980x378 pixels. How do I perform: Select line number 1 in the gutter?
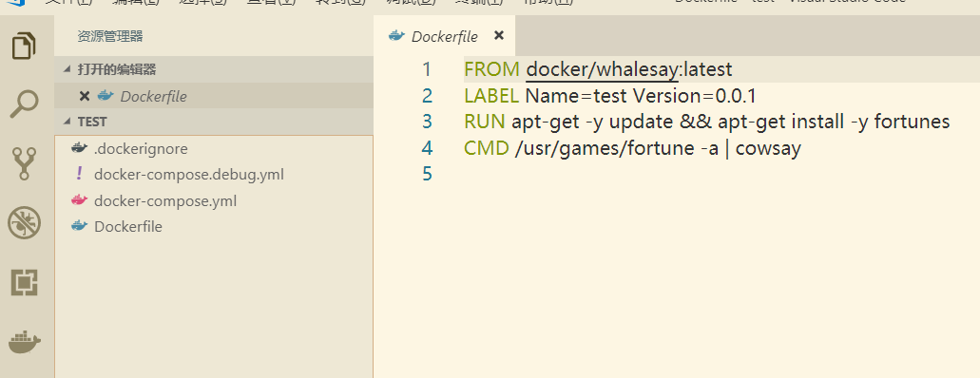coord(426,69)
